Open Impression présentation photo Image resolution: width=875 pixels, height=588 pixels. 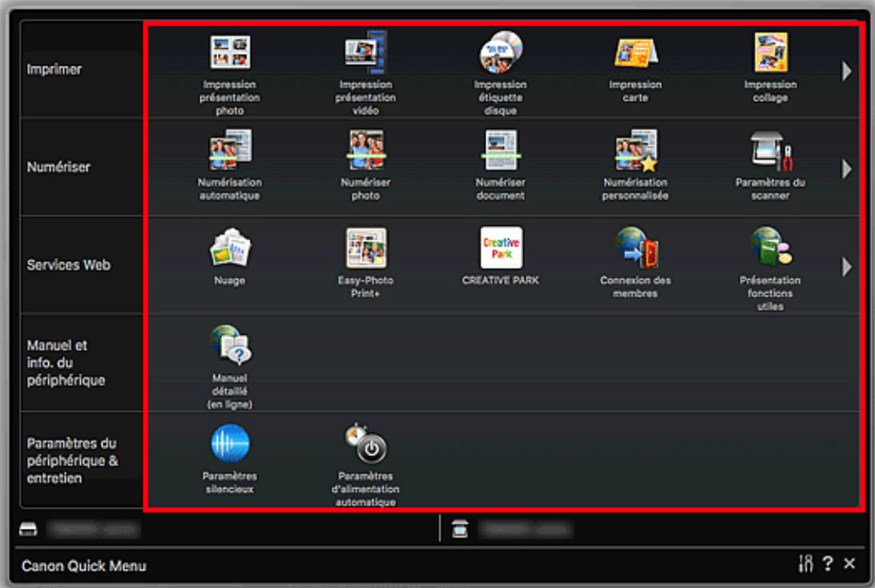click(x=230, y=73)
